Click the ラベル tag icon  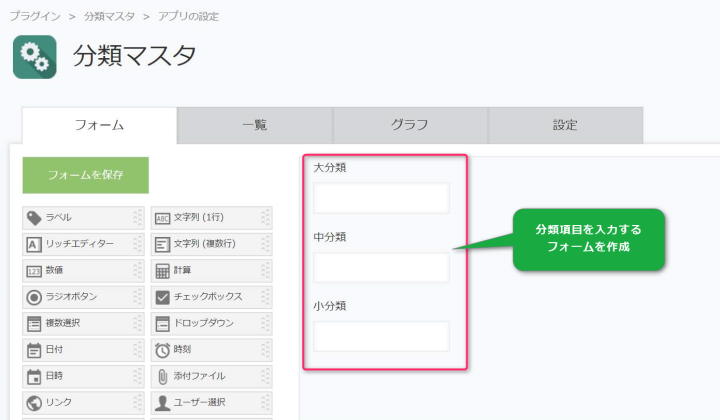(x=33, y=217)
